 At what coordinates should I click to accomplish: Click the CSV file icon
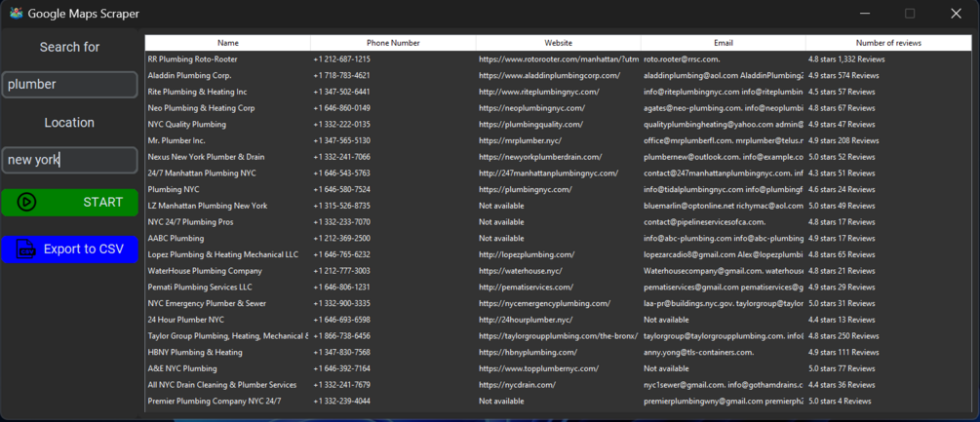(25, 249)
